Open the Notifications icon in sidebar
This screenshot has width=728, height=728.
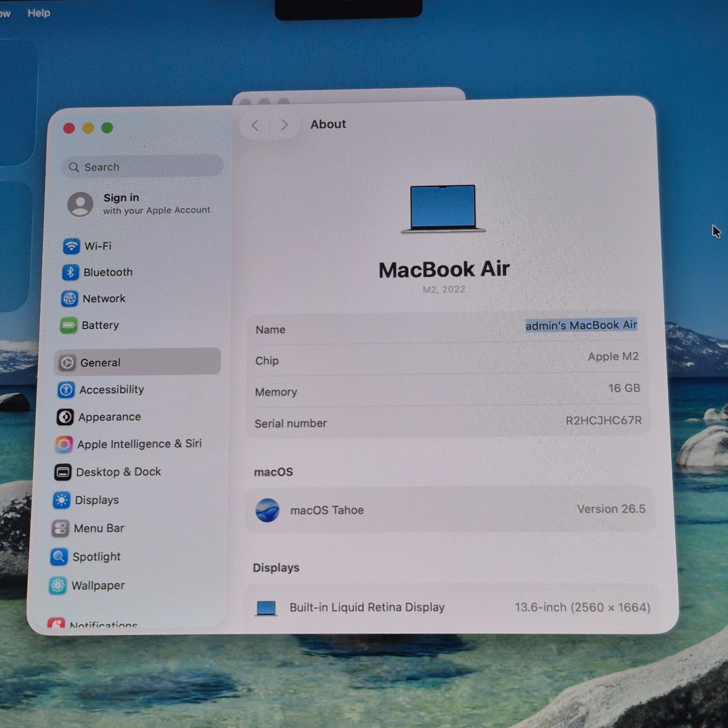click(x=56, y=623)
